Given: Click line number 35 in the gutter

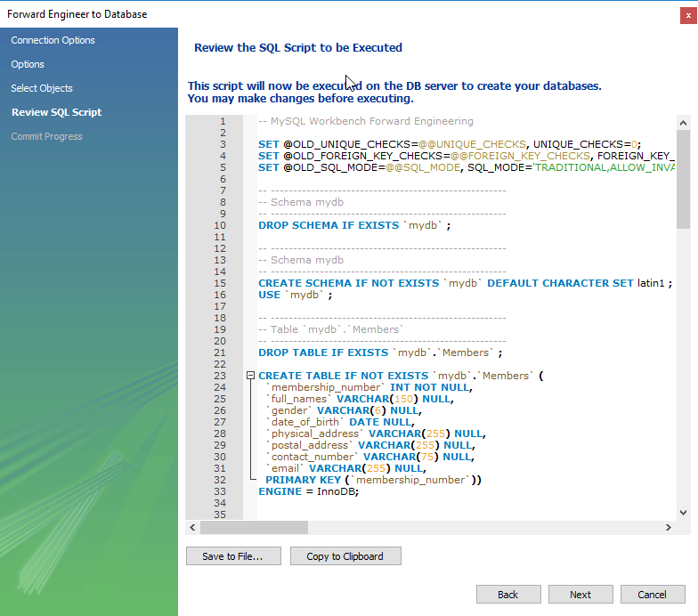Looking at the screenshot, I should 220,515.
